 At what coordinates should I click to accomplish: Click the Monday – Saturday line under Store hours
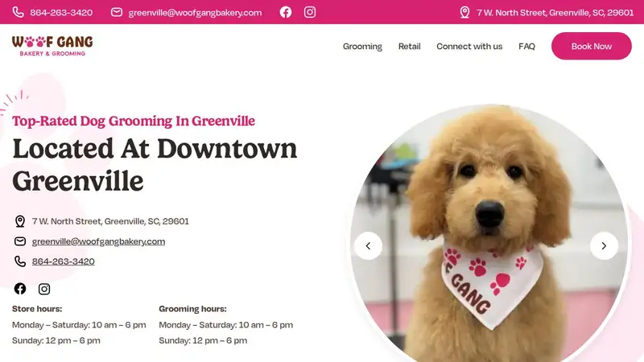(79, 325)
